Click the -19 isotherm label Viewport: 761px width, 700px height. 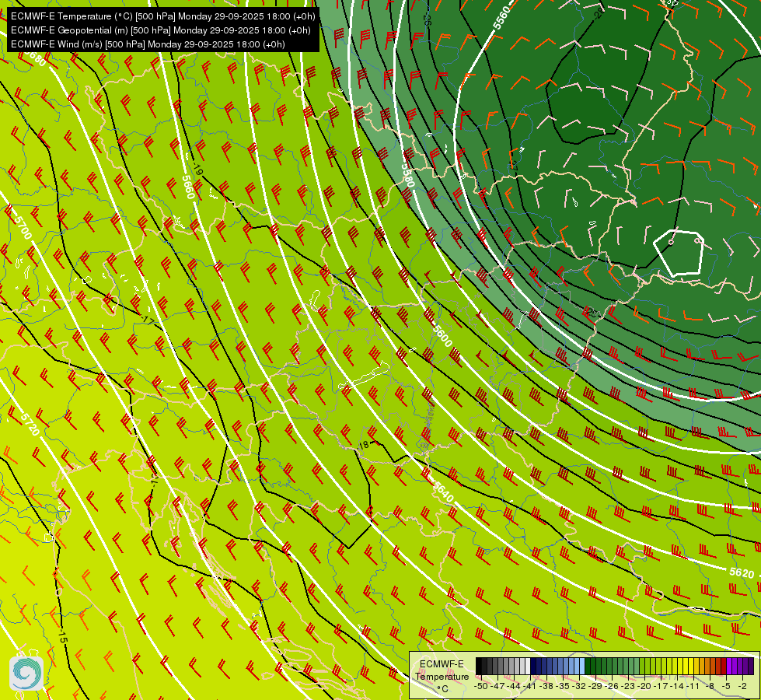click(x=197, y=170)
